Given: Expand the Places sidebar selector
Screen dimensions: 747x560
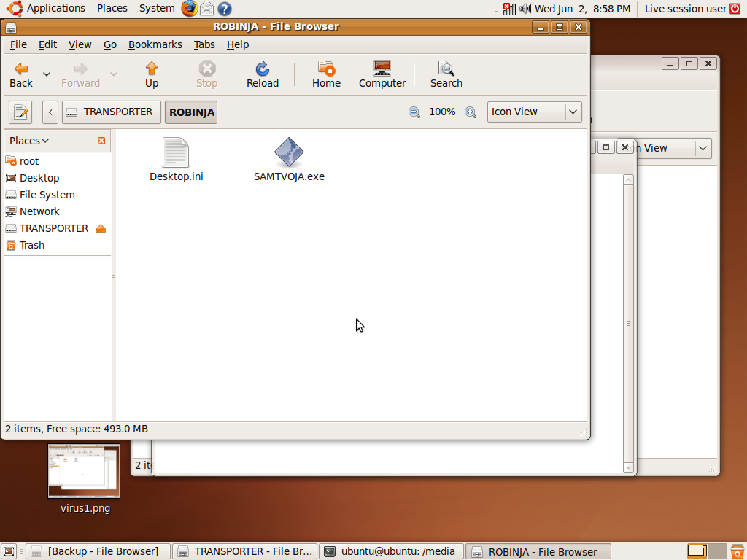Looking at the screenshot, I should coord(29,141).
